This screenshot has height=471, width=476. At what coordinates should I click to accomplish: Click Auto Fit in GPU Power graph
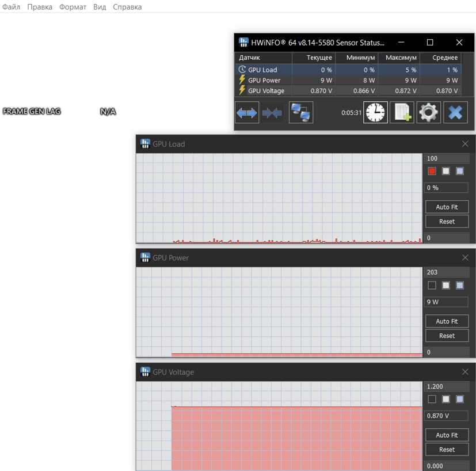[447, 321]
